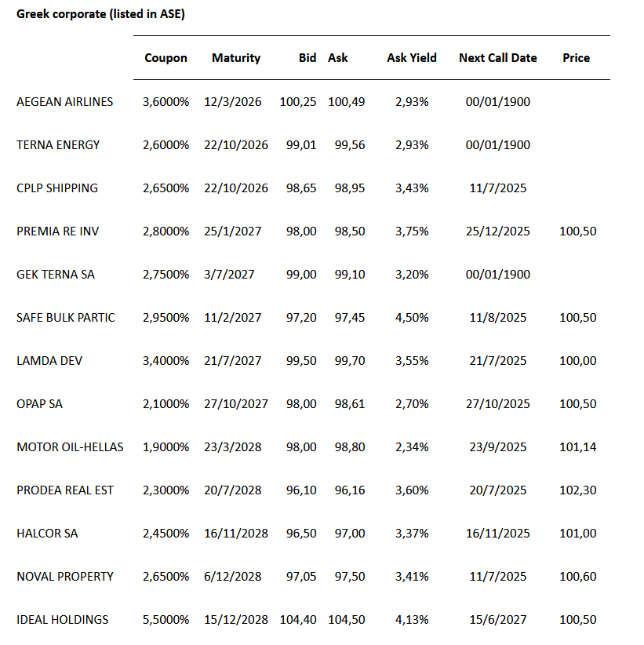
Task: Select MOTOR OIL-HELLAS price 101,14
Action: click(x=580, y=447)
